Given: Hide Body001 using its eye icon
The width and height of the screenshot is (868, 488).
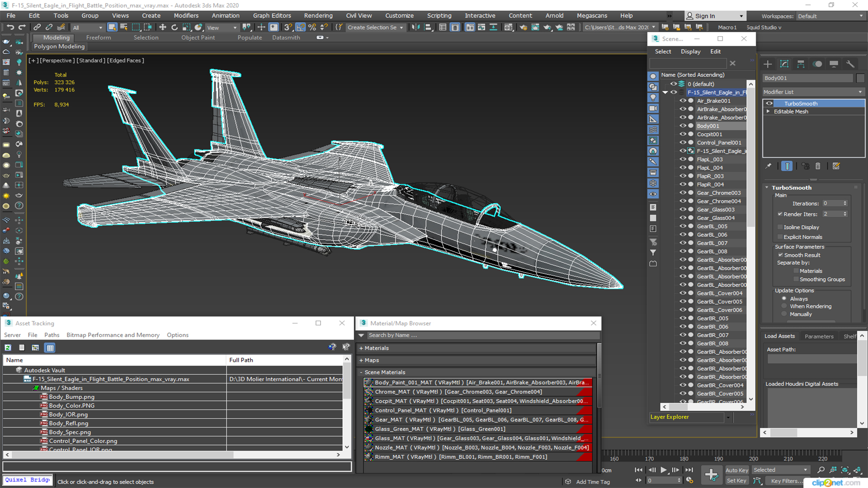Looking at the screenshot, I should click(x=683, y=126).
